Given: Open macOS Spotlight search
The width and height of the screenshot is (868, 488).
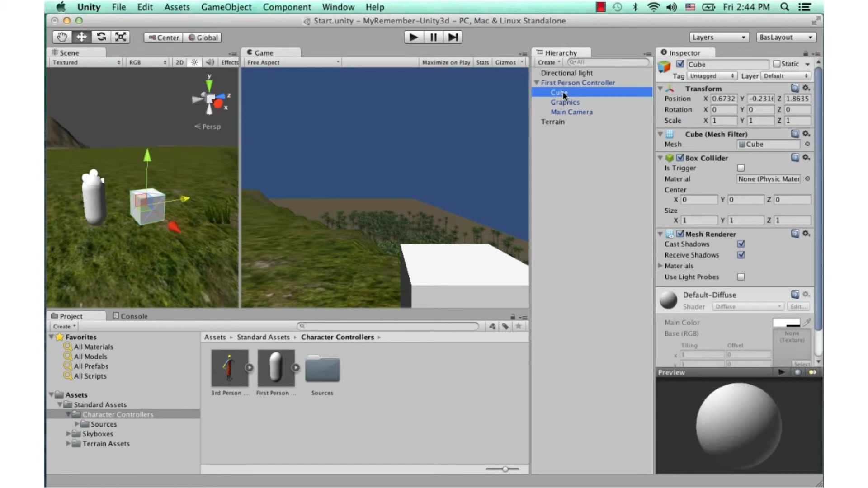Looking at the screenshot, I should click(785, 7).
